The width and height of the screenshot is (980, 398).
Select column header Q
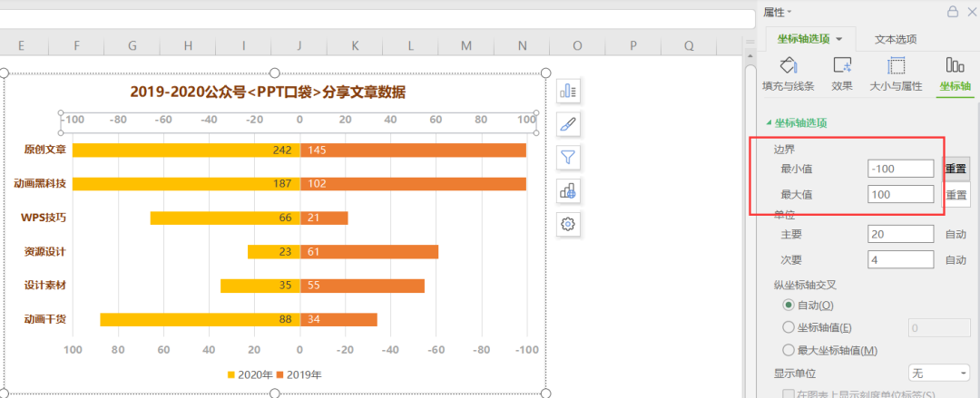coord(689,45)
